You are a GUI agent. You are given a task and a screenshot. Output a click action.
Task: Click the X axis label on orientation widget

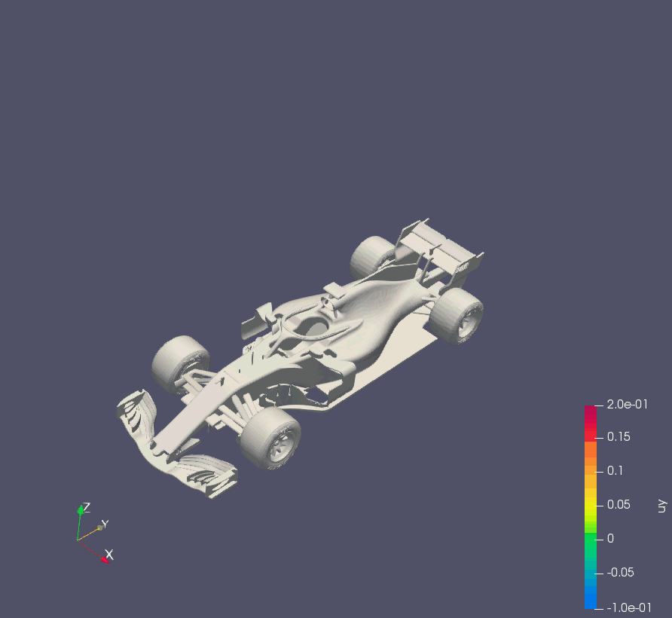[x=109, y=555]
